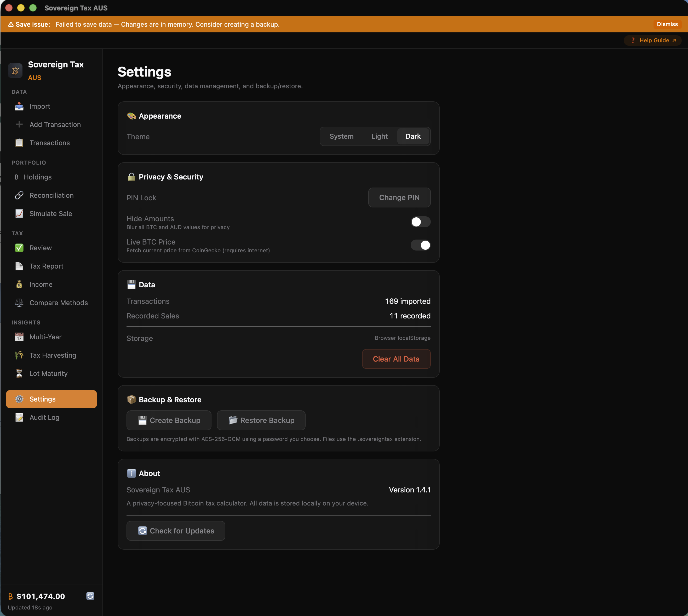Select the Simulate Sale chart icon

(x=19, y=214)
